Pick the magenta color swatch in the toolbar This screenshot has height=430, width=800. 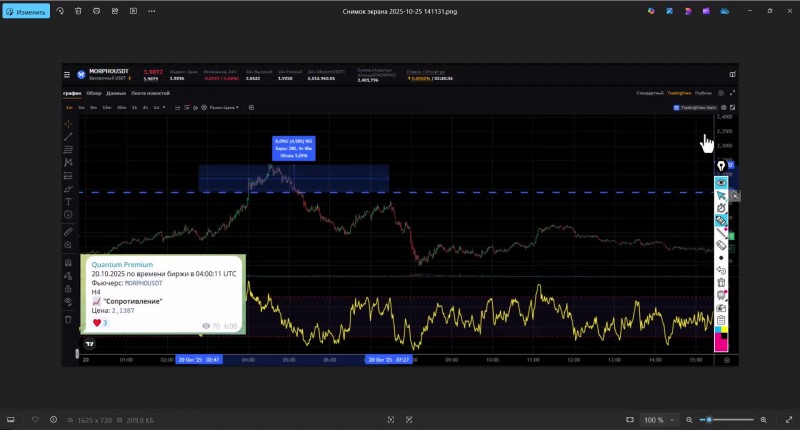click(x=721, y=345)
